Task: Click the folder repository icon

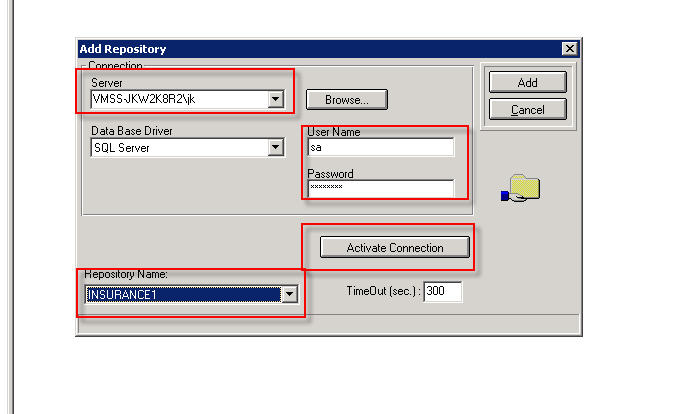Action: point(521,188)
